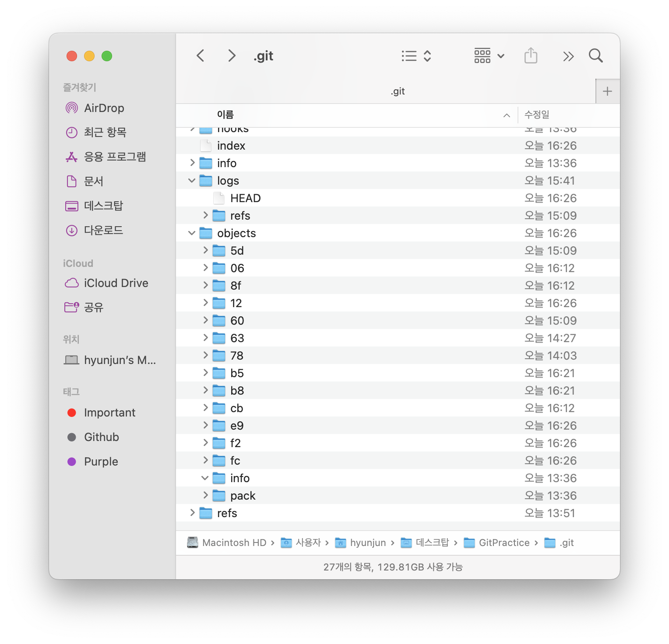The image size is (669, 644).
Task: Expand the 5d folder
Action: pyautogui.click(x=205, y=250)
